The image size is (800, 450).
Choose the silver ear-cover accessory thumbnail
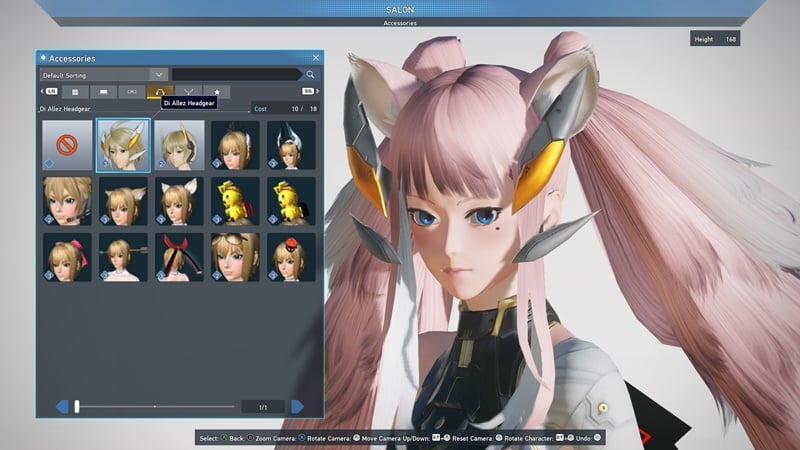[x=235, y=145]
